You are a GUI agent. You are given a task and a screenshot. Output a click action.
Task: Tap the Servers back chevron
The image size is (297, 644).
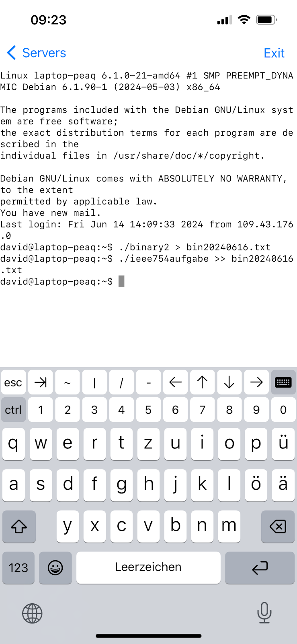pos(12,53)
